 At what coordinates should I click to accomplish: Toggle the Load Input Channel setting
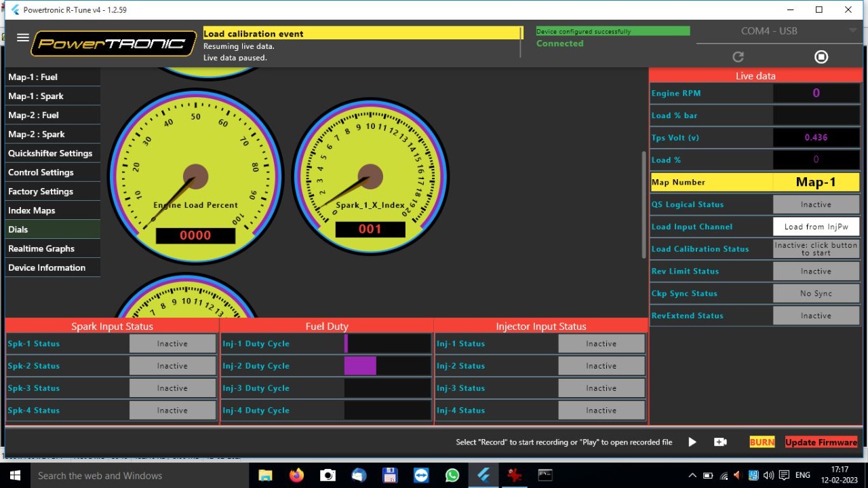tap(816, 227)
